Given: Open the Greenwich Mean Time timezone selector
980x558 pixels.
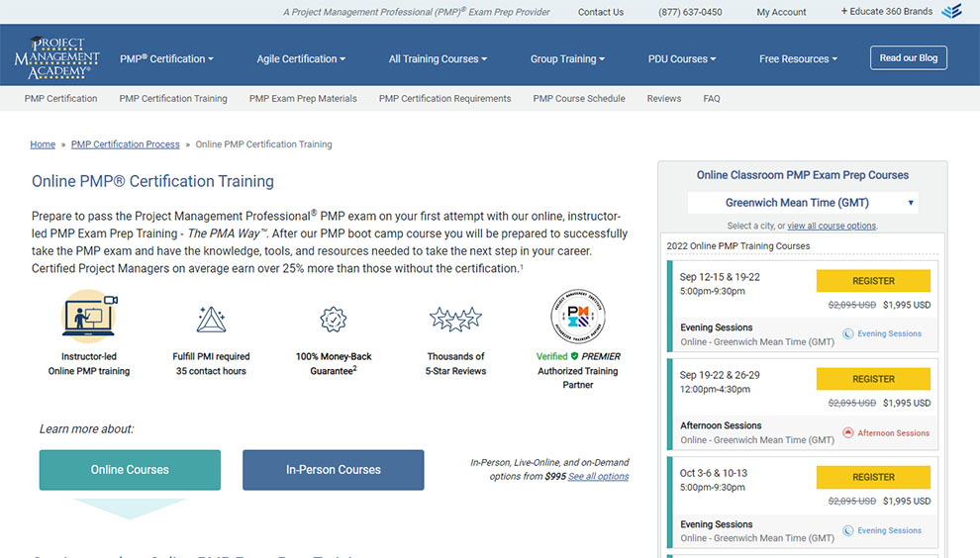Looking at the screenshot, I should 803,203.
